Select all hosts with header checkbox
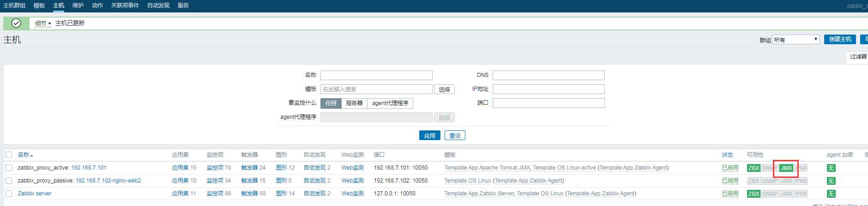 point(9,155)
